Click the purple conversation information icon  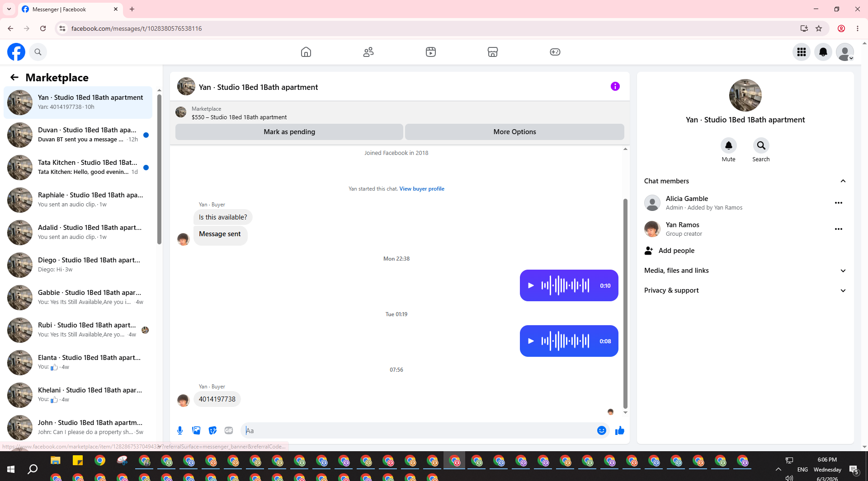(615, 86)
